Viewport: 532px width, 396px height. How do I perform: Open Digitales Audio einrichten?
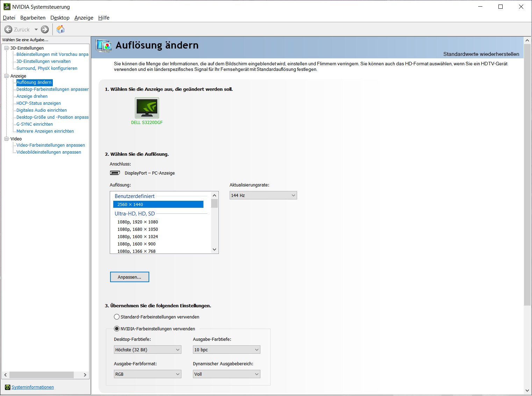pos(42,110)
